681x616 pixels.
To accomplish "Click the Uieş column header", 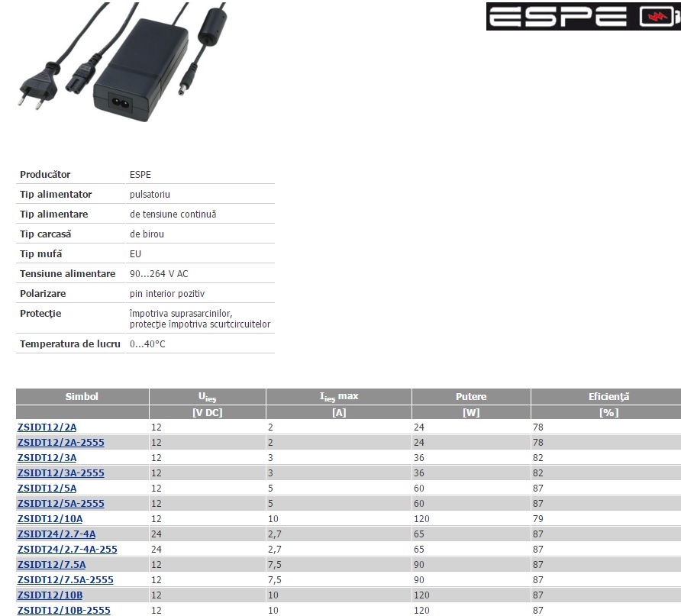I will tap(208, 396).
